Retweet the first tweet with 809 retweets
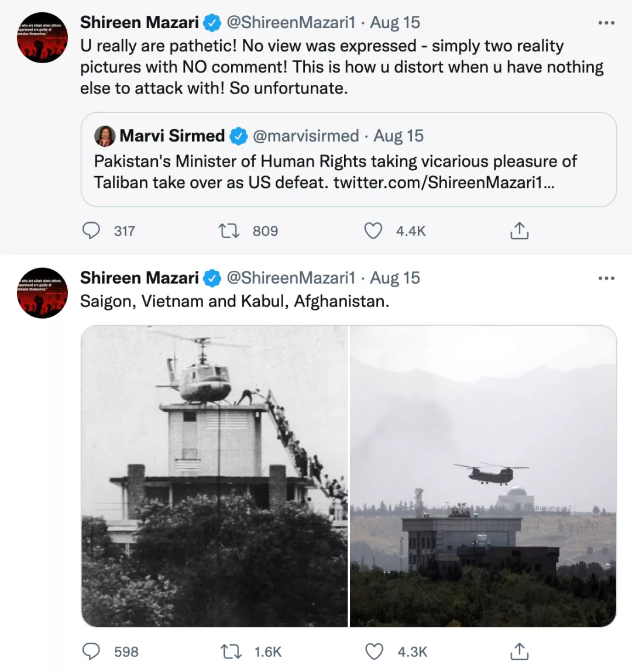Image resolution: width=632 pixels, height=672 pixels. tap(229, 231)
